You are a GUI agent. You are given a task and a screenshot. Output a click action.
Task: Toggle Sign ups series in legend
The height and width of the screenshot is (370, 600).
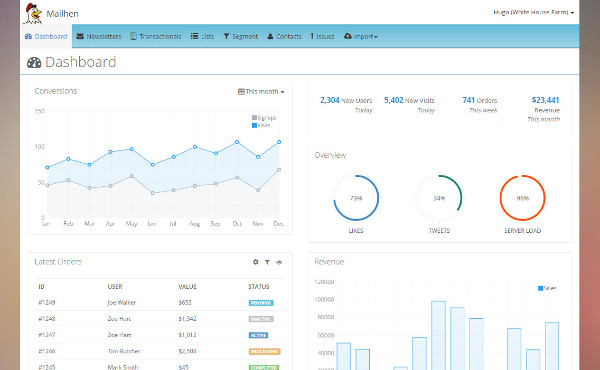(264, 118)
